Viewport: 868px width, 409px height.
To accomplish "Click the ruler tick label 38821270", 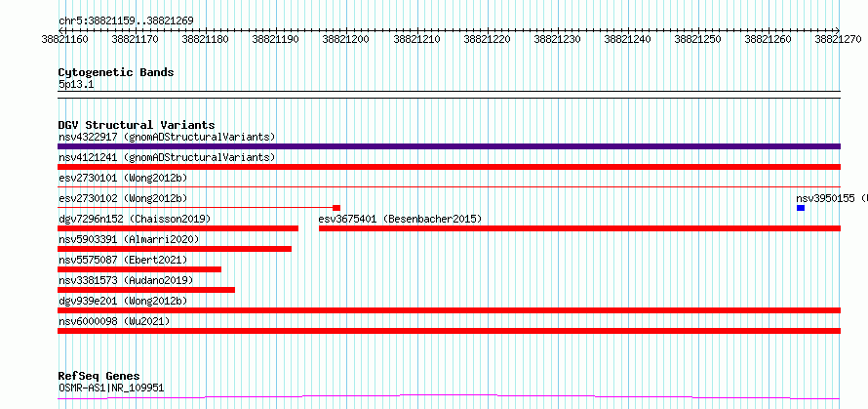I will pyautogui.click(x=839, y=39).
